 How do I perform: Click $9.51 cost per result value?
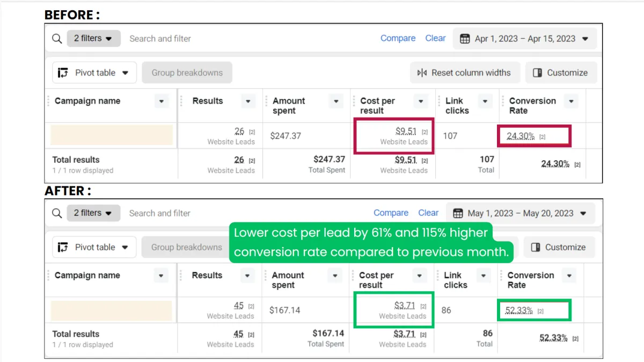[x=406, y=131]
